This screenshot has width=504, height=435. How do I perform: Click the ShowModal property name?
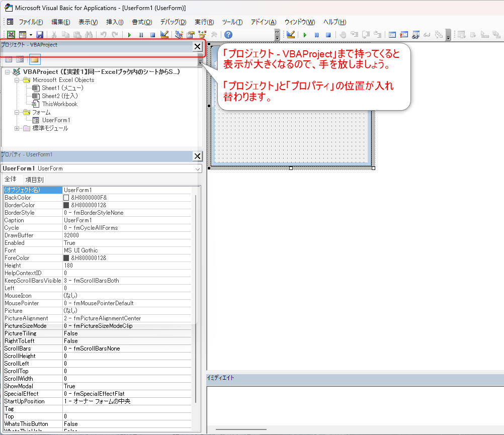coord(33,386)
